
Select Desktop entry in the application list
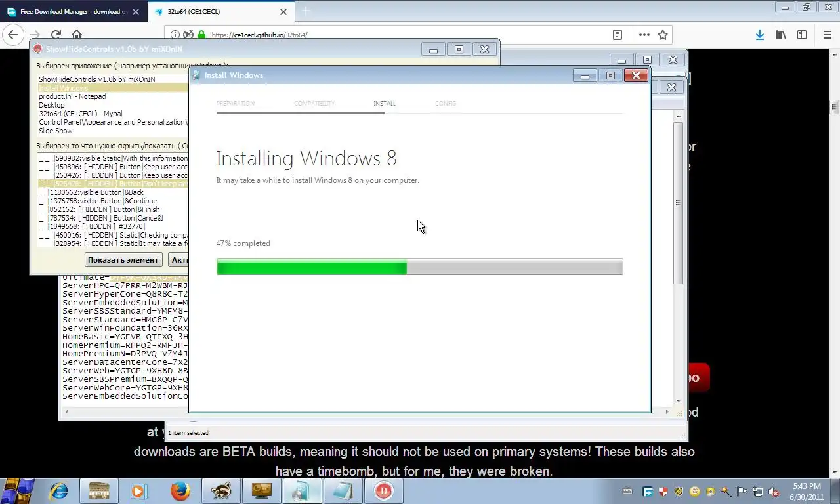pos(113,105)
